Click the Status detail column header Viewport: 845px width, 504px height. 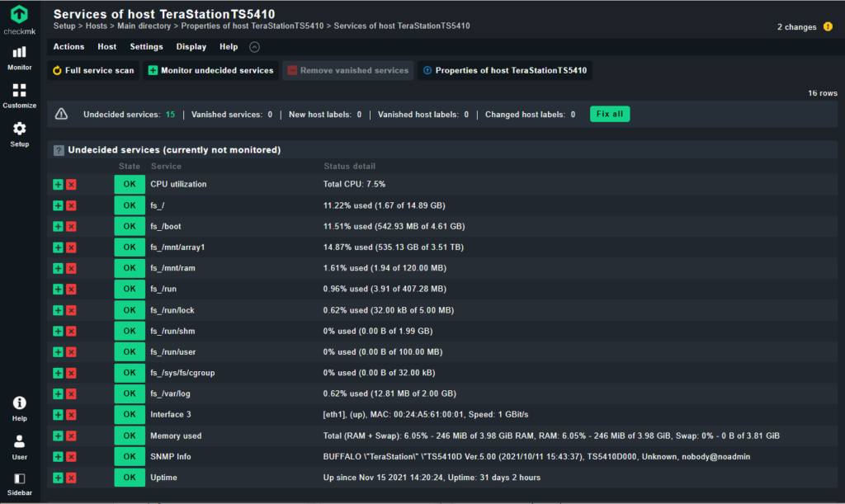(x=349, y=167)
